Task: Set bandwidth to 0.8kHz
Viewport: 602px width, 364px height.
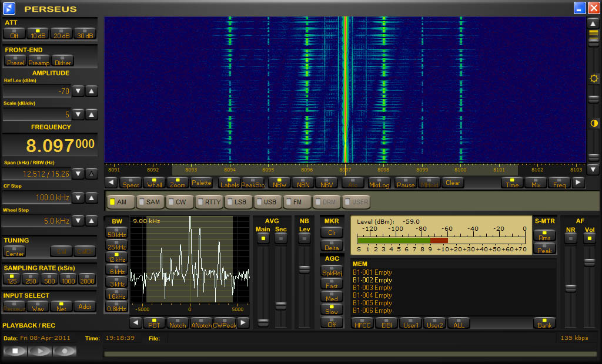Action: [117, 307]
